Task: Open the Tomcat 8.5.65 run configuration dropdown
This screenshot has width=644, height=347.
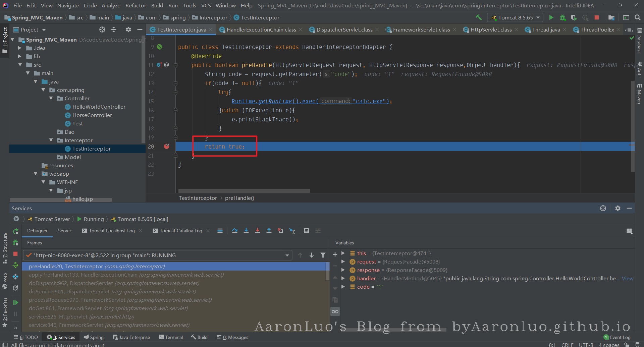Action: pos(515,17)
